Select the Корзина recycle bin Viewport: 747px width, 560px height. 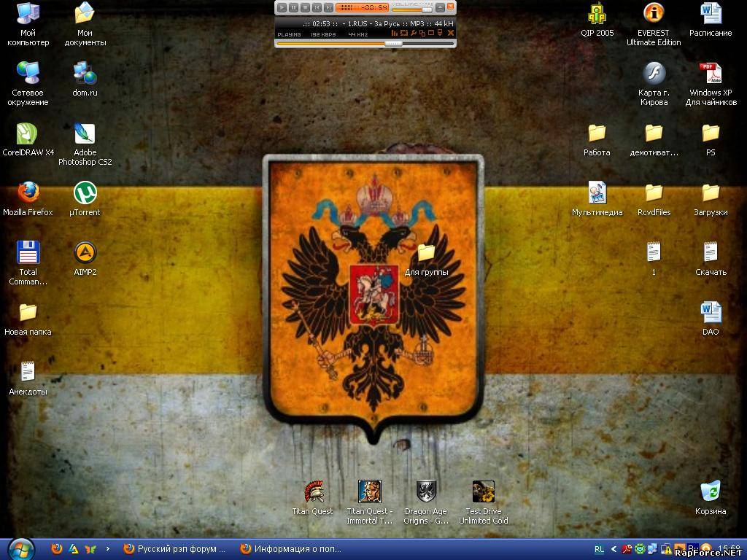point(711,498)
